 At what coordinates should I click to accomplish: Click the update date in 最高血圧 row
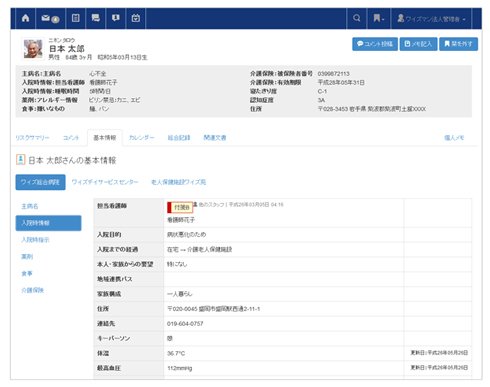439,368
